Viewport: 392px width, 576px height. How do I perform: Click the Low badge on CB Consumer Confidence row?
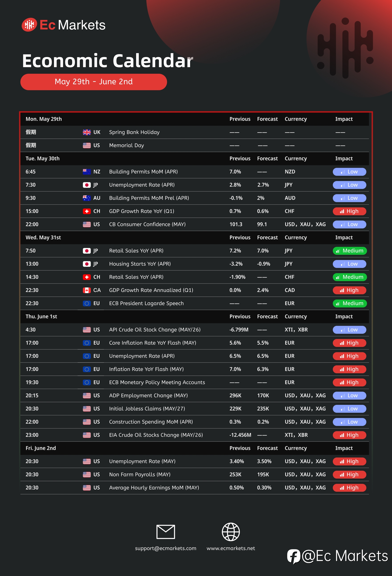click(349, 224)
